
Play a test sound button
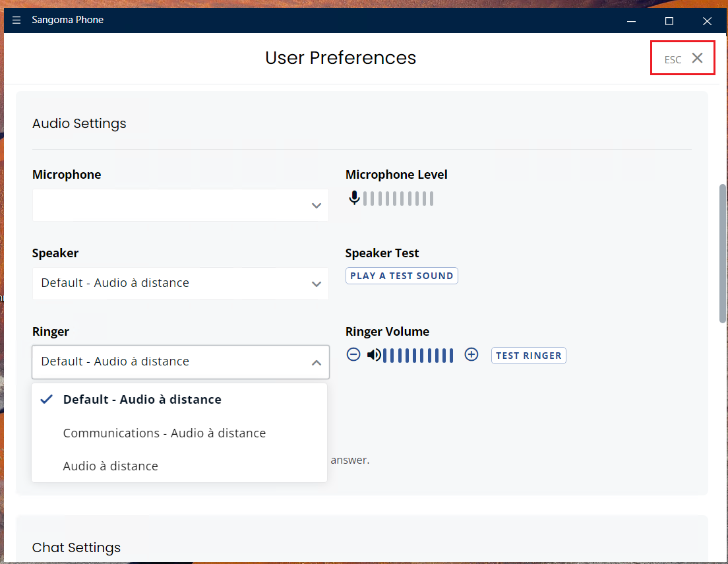click(402, 276)
